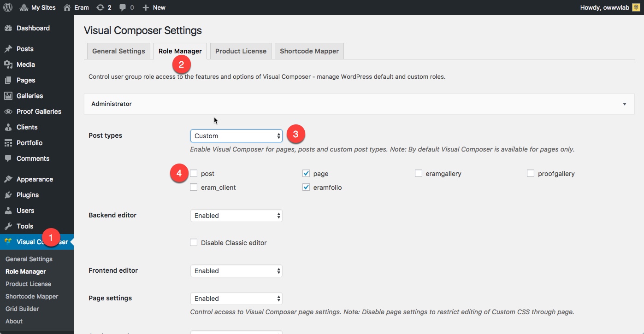The width and height of the screenshot is (644, 334).
Task: Click Shortcode Mapper submenu link
Action: 32,296
